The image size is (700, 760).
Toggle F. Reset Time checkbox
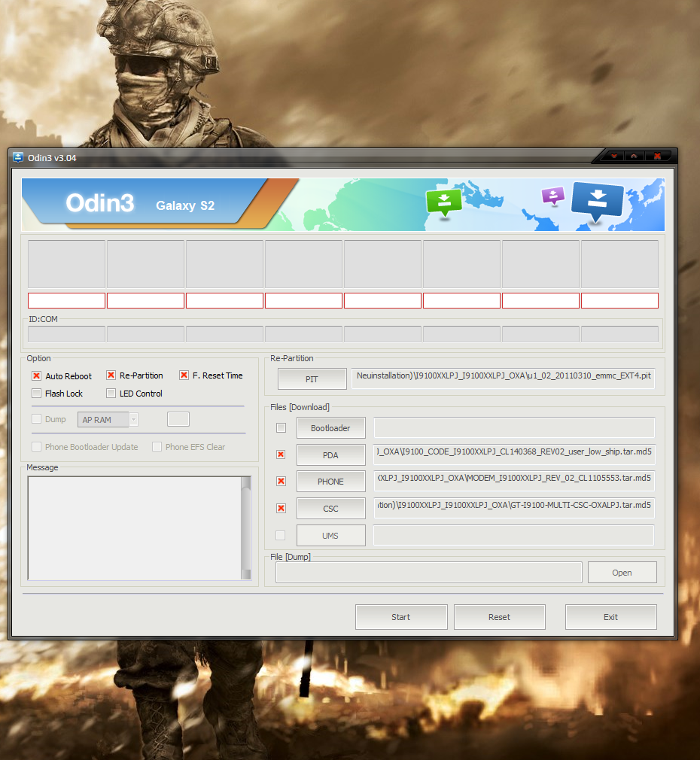184,375
